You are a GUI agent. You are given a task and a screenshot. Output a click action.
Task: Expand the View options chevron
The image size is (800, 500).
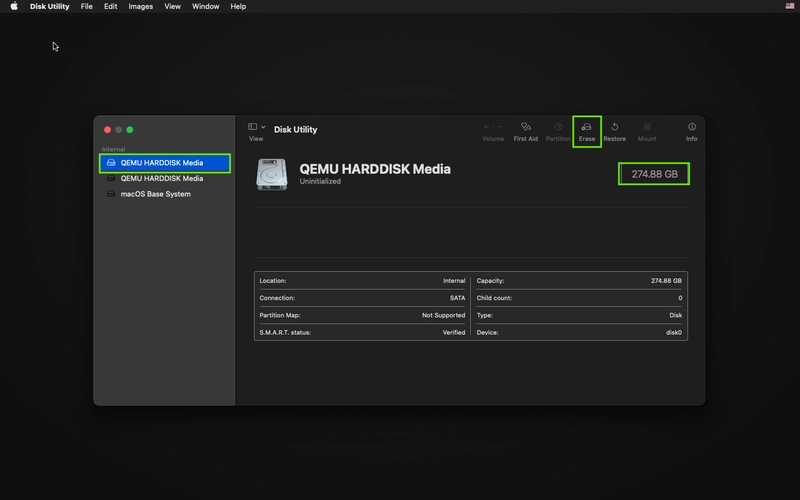pyautogui.click(x=263, y=127)
